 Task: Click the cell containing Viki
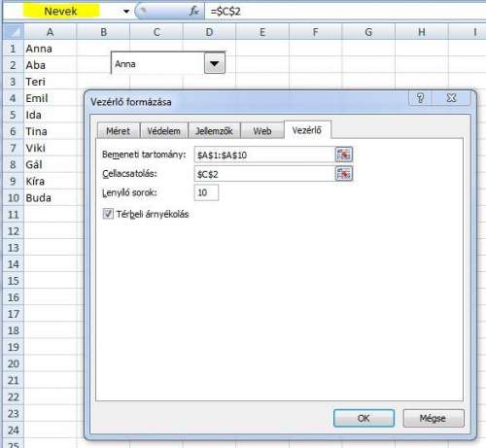51,148
